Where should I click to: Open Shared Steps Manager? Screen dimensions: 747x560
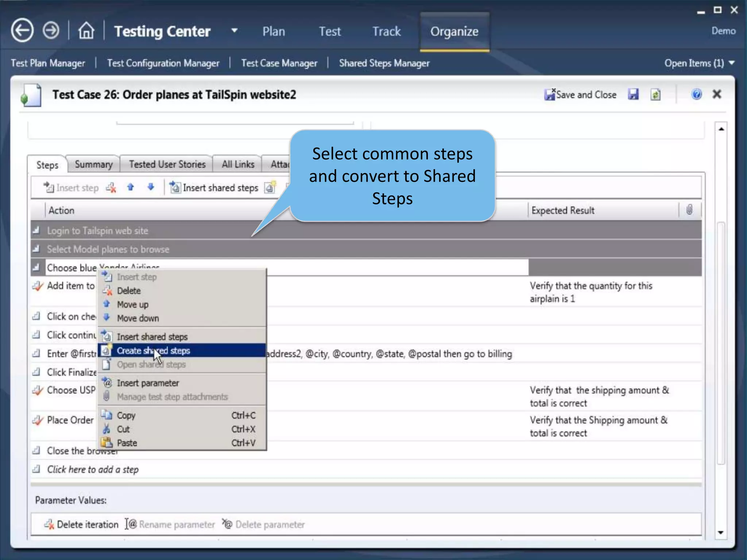384,63
